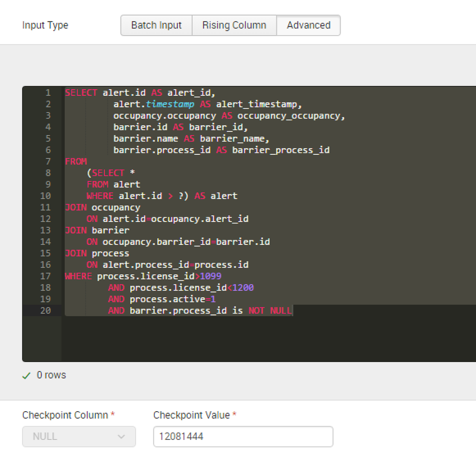Click 'JOIN barrier' line in the editor
Screen dimensions: 476x466
[x=97, y=230]
